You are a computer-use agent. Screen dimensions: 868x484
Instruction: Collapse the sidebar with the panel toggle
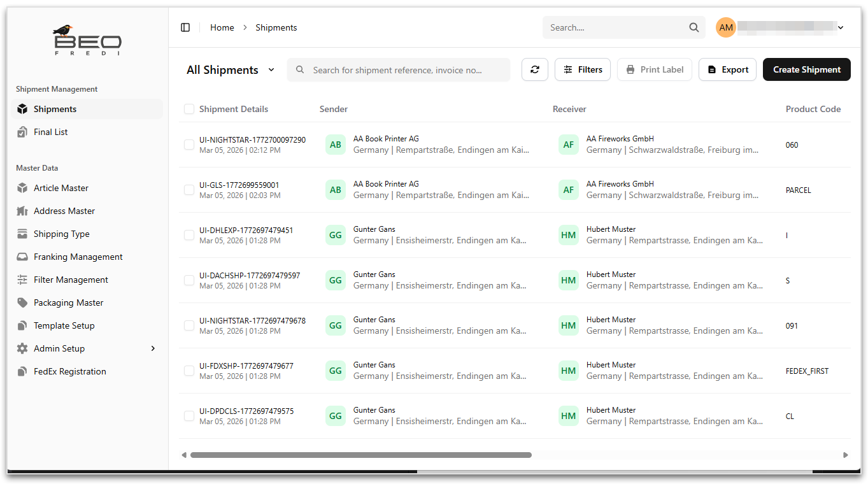[185, 27]
